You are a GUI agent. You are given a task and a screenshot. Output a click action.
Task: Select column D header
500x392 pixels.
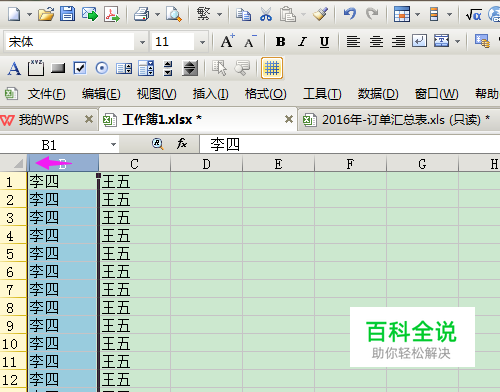coord(207,164)
